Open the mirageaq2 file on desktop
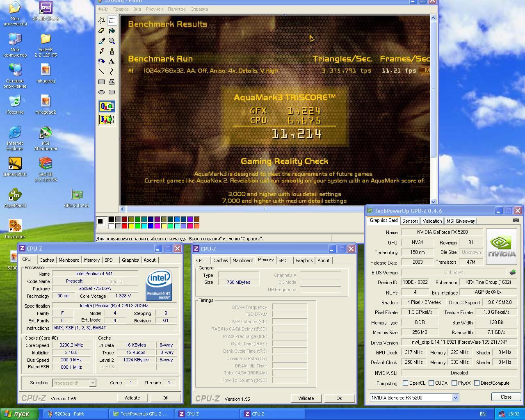 tap(46, 105)
